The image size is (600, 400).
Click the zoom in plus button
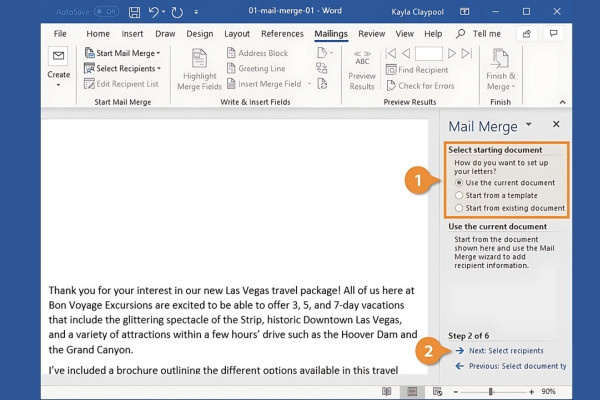[x=531, y=392]
